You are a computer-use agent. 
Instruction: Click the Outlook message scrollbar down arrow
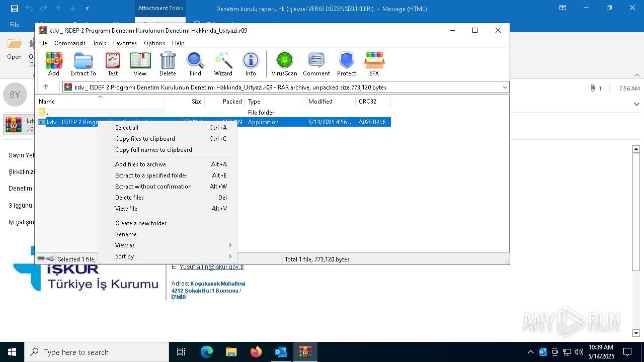point(636,333)
